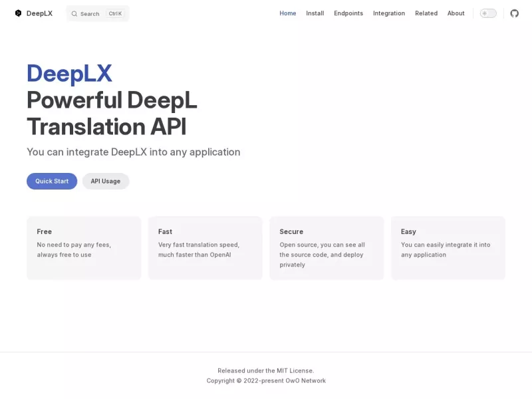Focus the Search input field
The image size is (532, 399).
click(98, 13)
